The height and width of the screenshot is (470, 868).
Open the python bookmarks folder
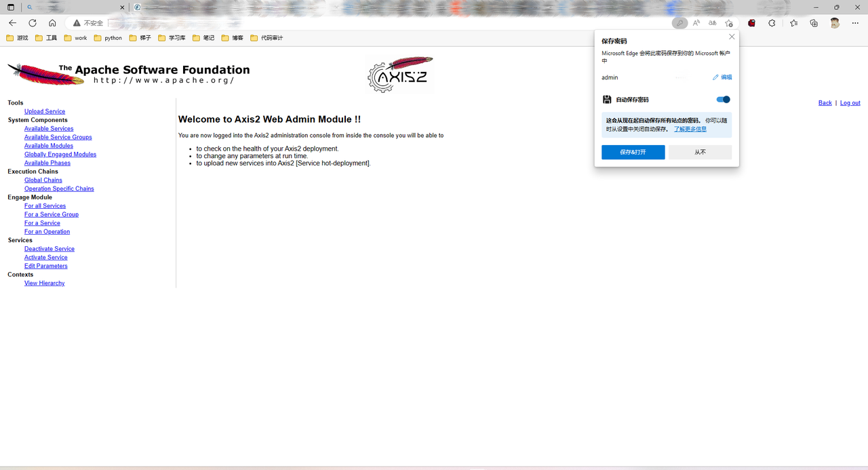(108, 38)
